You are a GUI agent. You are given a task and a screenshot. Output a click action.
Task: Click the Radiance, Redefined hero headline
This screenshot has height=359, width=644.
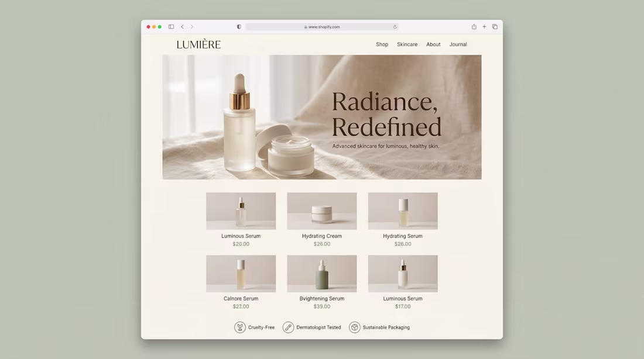click(386, 114)
